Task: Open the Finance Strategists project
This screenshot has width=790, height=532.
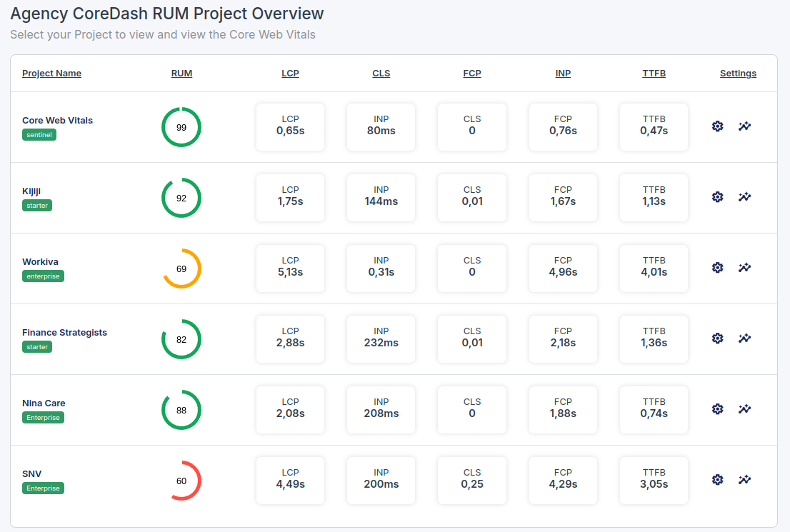Action: point(65,332)
